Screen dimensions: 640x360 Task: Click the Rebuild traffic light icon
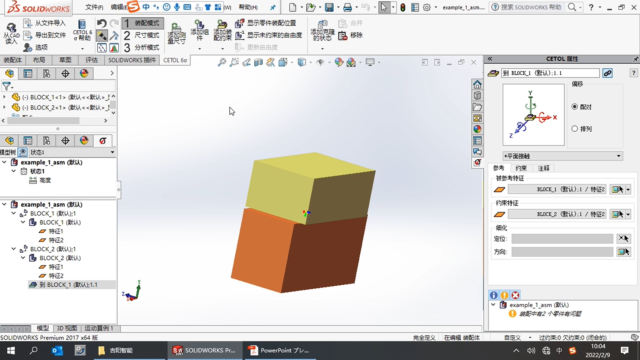click(402, 7)
